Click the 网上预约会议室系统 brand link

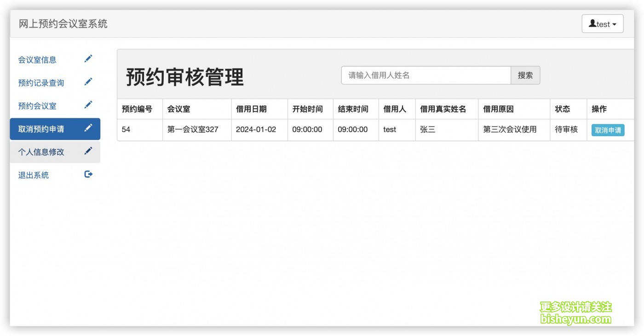pos(63,24)
